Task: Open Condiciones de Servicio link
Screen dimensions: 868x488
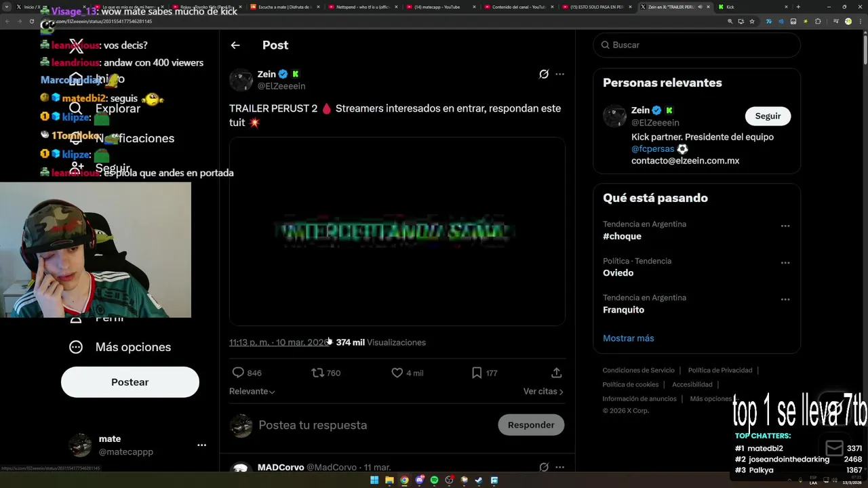Action: pyautogui.click(x=639, y=370)
